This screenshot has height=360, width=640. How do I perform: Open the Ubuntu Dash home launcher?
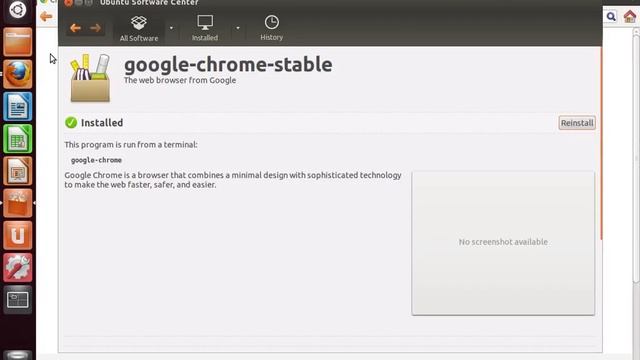click(18, 10)
